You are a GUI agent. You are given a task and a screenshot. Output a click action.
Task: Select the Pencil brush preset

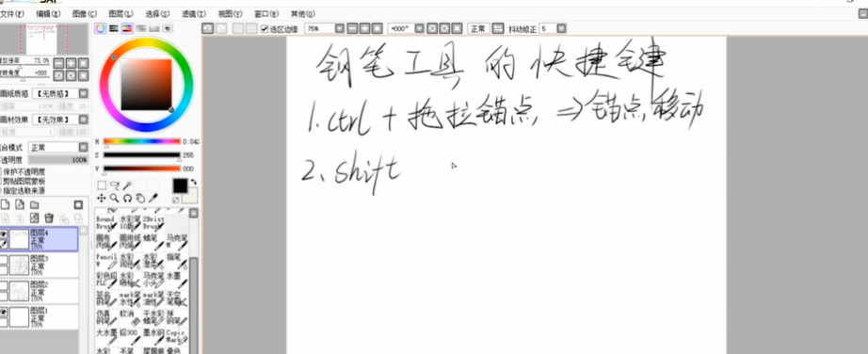(106, 261)
